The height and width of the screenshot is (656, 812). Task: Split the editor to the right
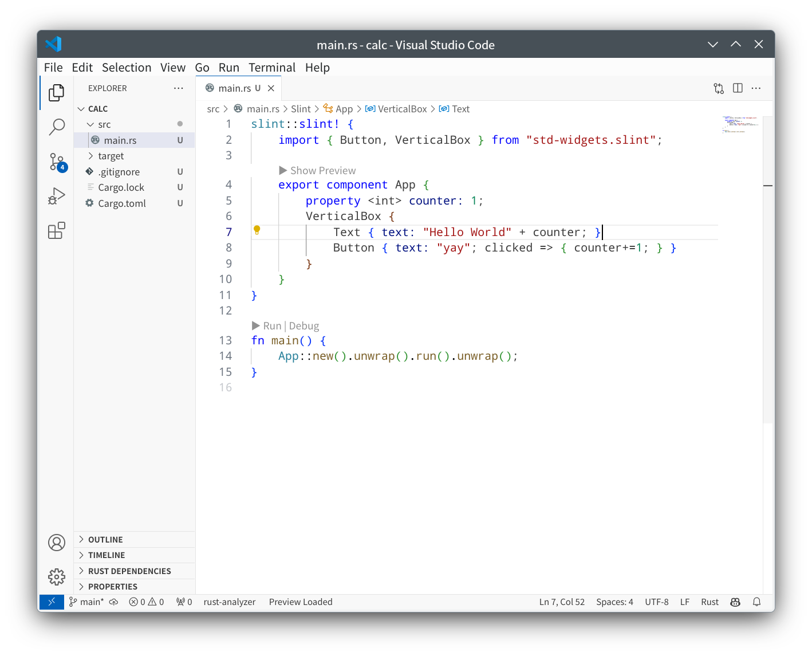[738, 88]
